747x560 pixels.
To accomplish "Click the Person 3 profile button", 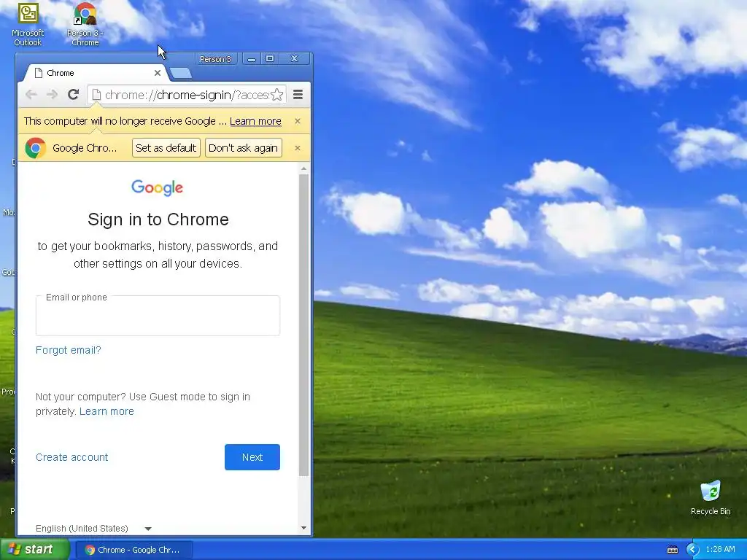I will (215, 59).
